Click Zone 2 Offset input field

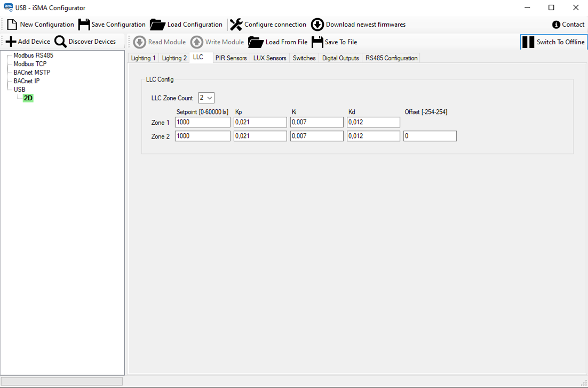[430, 136]
